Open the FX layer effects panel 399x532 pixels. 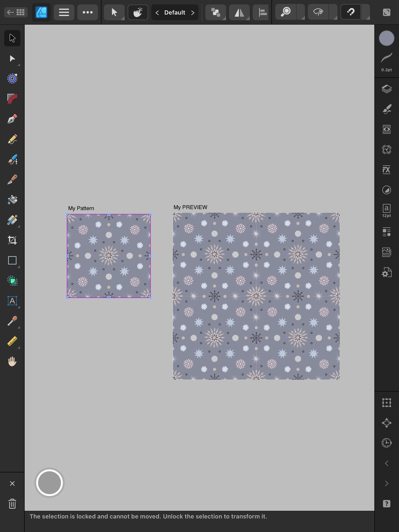click(x=387, y=170)
